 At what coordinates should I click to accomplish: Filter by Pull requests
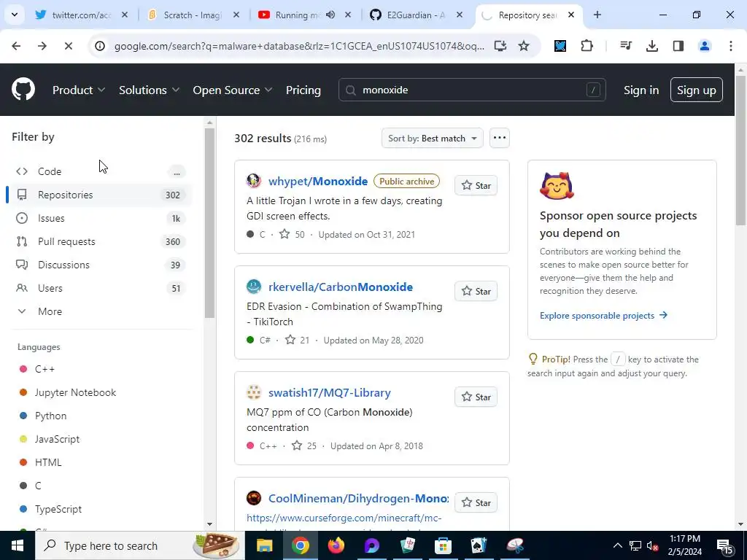pyautogui.click(x=99, y=241)
